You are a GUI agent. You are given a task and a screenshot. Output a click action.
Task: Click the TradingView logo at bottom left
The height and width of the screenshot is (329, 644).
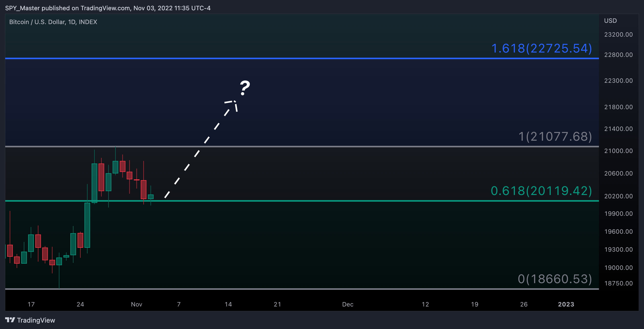30,320
